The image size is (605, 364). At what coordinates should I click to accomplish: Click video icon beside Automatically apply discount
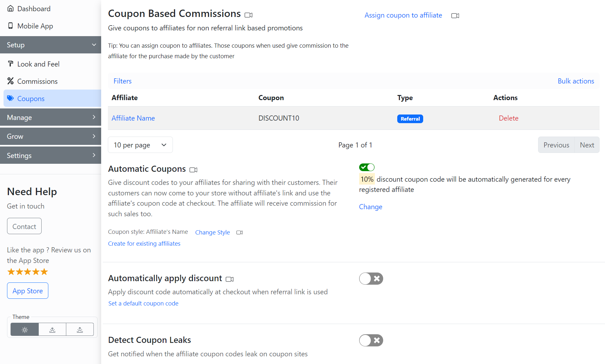[230, 279]
